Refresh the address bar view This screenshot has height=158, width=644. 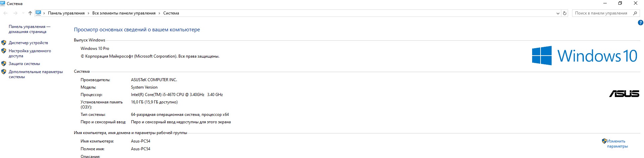[565, 13]
